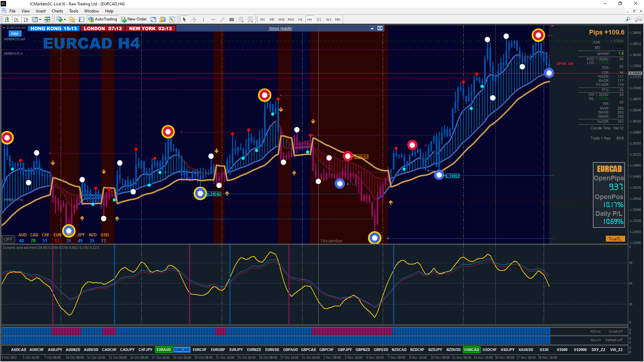Select the trendline drawing tool
Image resolution: width=644 pixels, height=362 pixels.
click(222, 19)
